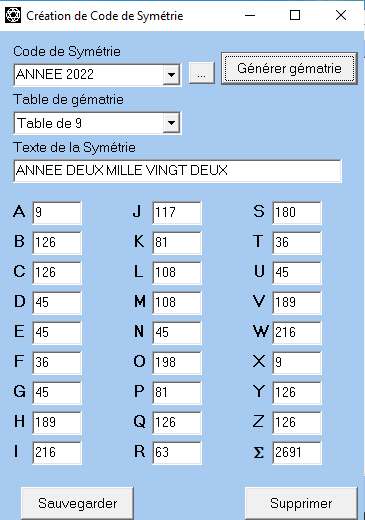Click the Sigma total field showing 2691
The width and height of the screenshot is (365, 520).
pyautogui.click(x=297, y=452)
